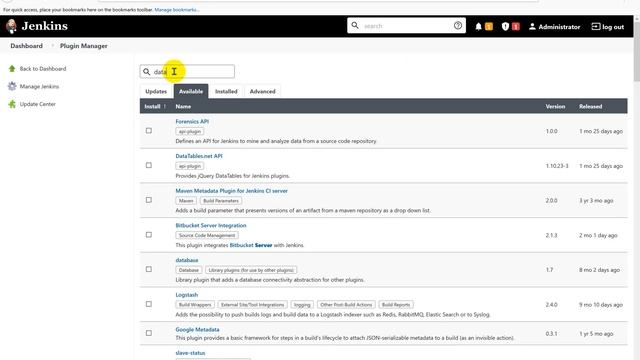The height and width of the screenshot is (360, 640).
Task: Open Maven Metadata Plugin for Jenkins link
Action: [x=231, y=191]
